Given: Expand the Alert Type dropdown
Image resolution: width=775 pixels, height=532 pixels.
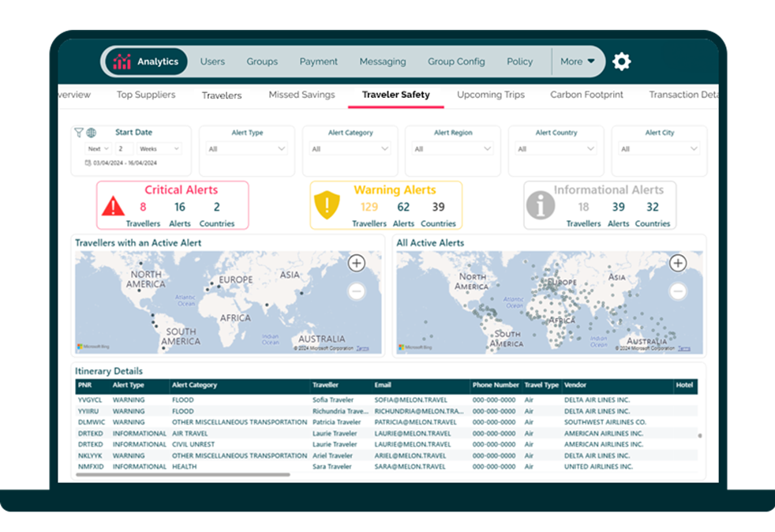Looking at the screenshot, I should pos(247,148).
